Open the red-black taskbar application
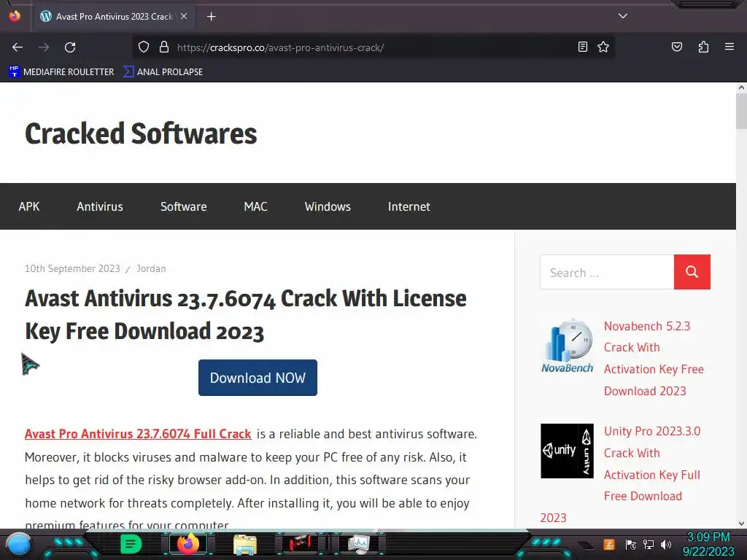This screenshot has width=747, height=560. click(300, 543)
